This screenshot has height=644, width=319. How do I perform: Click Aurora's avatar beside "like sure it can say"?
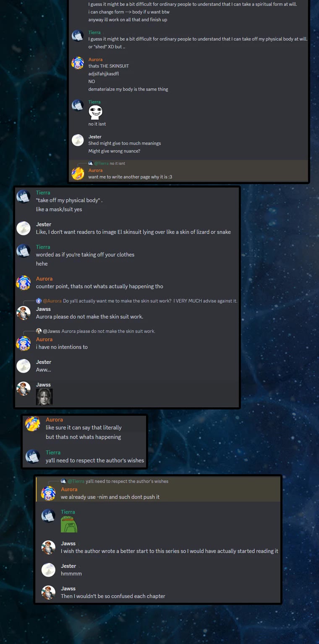[x=33, y=424]
